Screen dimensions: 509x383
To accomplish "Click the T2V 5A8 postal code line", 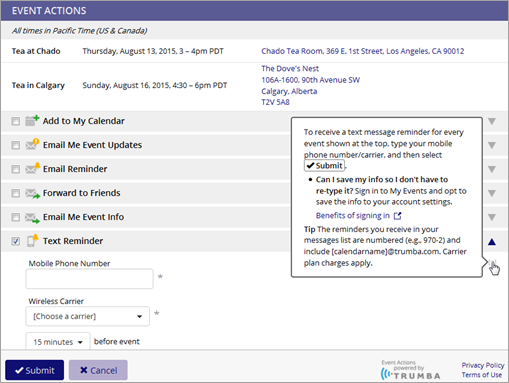I will [x=275, y=102].
